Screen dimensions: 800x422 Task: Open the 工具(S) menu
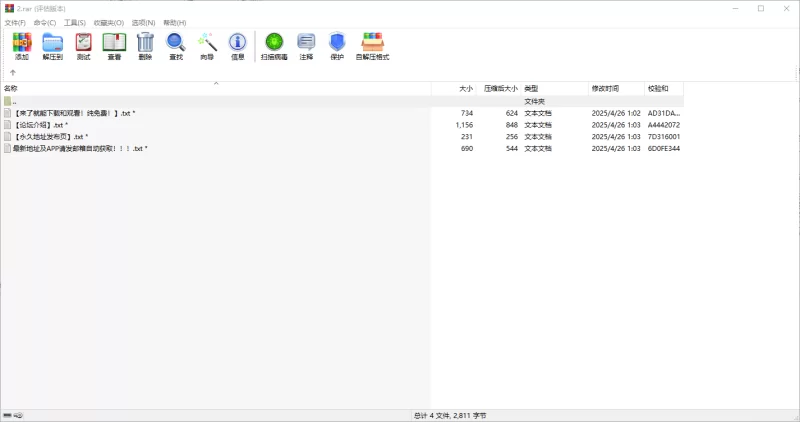click(75, 22)
